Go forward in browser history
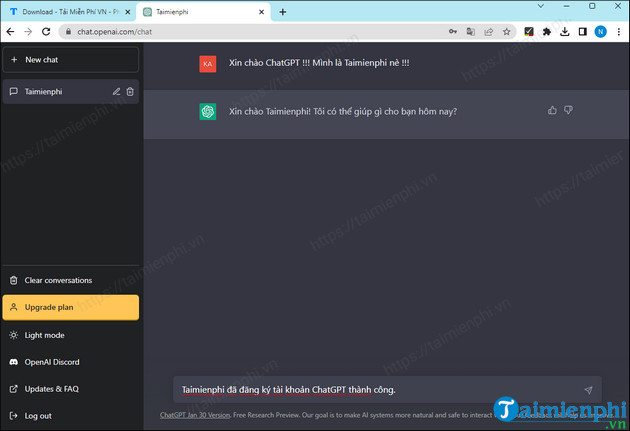The image size is (630, 431). pos(28,31)
